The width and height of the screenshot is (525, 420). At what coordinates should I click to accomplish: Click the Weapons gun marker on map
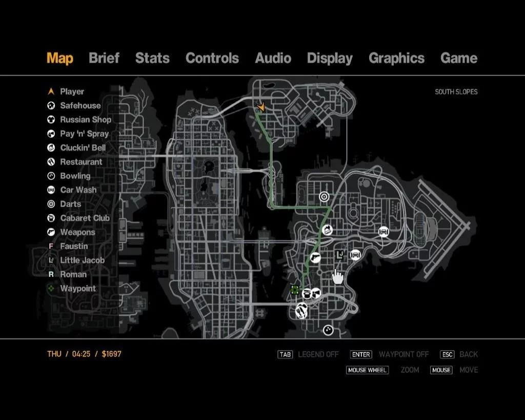[x=315, y=257]
